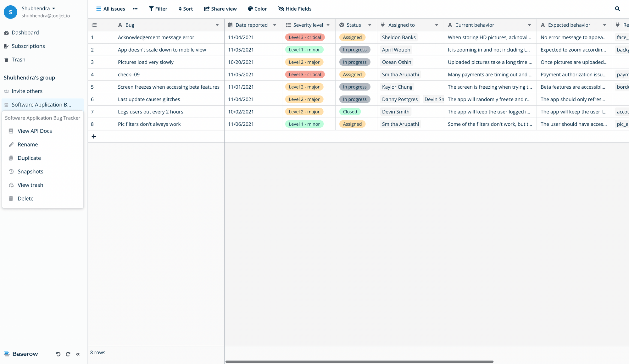Choose Duplicate in the context menu
Viewport: 629px width, 364px height.
[x=29, y=158]
